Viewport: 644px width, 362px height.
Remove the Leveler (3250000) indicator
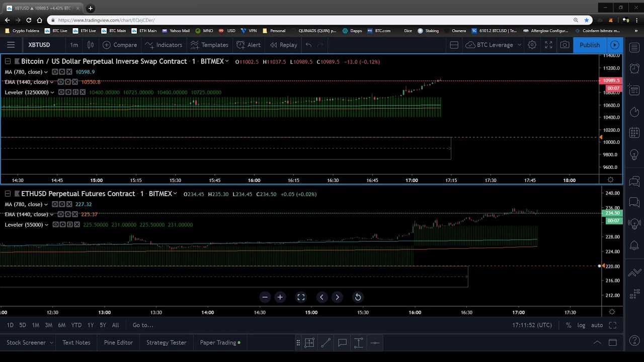tap(83, 93)
